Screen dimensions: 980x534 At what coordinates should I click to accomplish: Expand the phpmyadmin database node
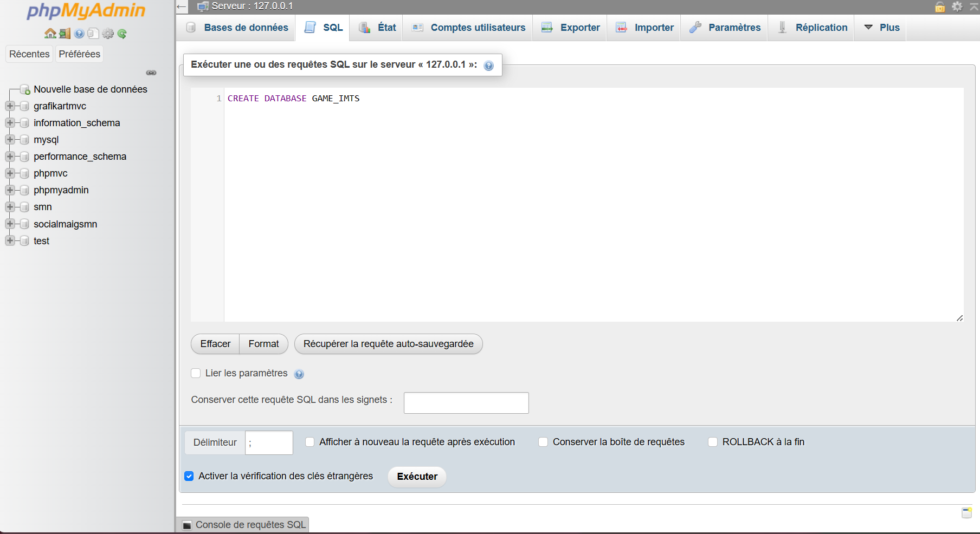(x=10, y=190)
